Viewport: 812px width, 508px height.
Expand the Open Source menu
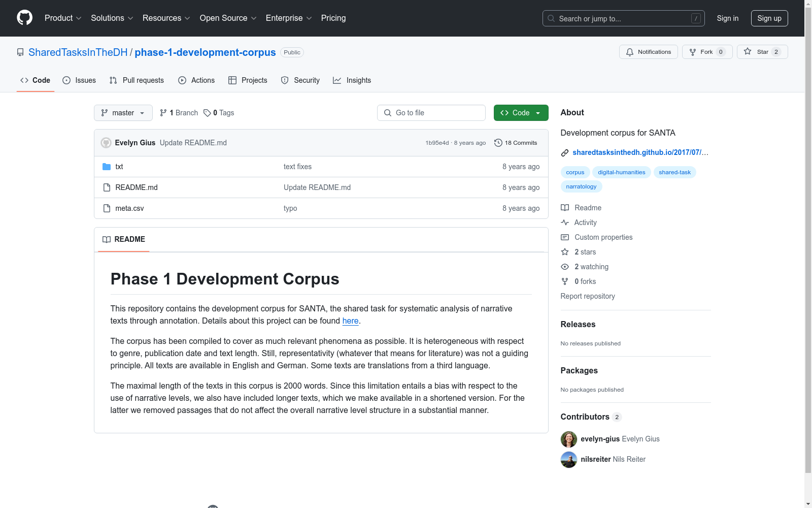[x=228, y=18]
